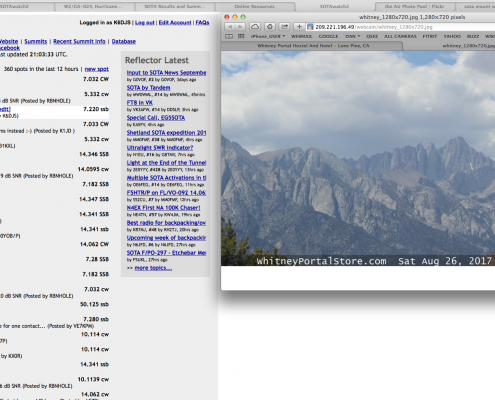Select the Online Resources tab
The height and width of the screenshot is (400, 495).
point(255,6)
